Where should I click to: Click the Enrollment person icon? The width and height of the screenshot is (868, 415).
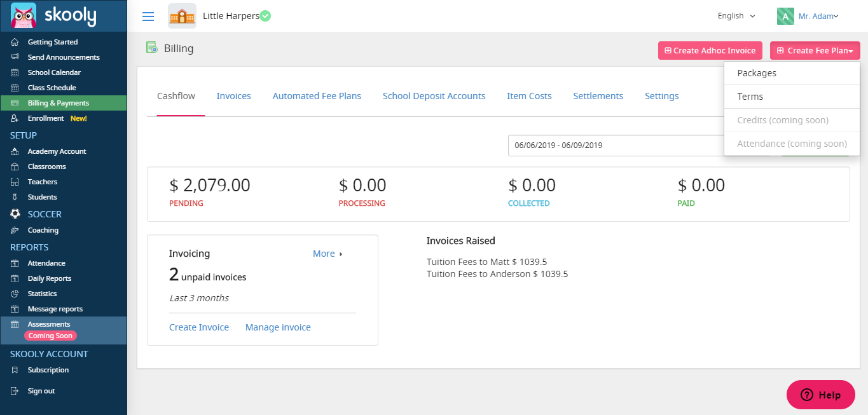[15, 118]
